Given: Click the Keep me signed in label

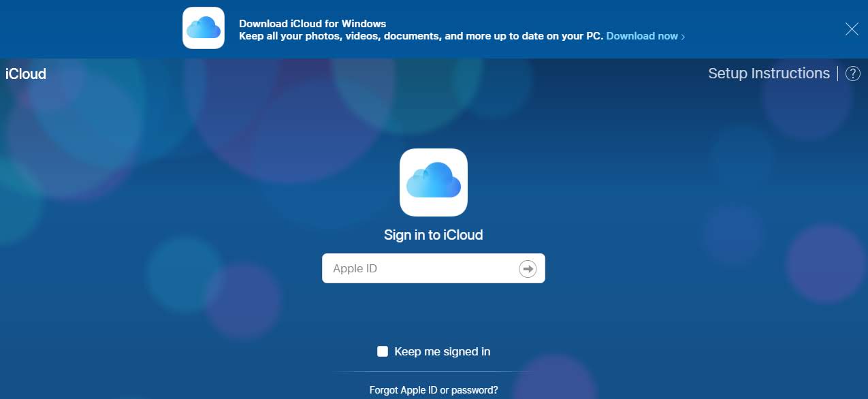Looking at the screenshot, I should [x=443, y=351].
